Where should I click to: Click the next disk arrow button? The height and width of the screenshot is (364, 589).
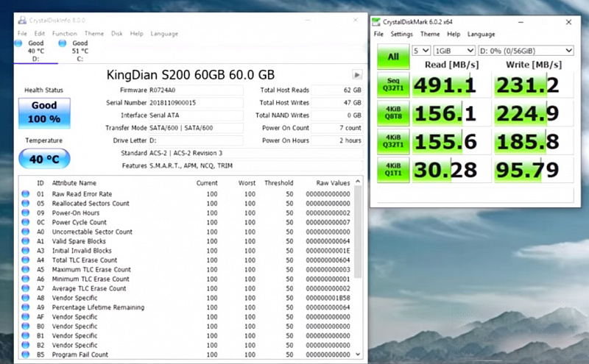click(x=357, y=75)
